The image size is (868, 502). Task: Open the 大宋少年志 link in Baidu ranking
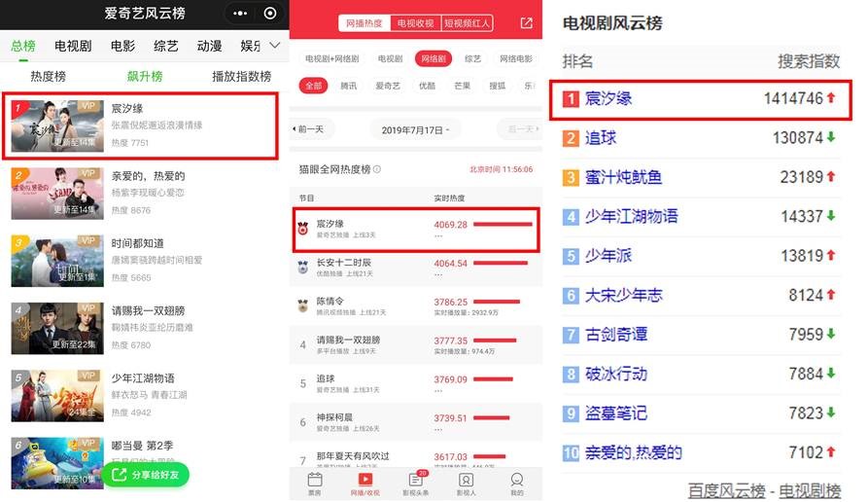624,296
